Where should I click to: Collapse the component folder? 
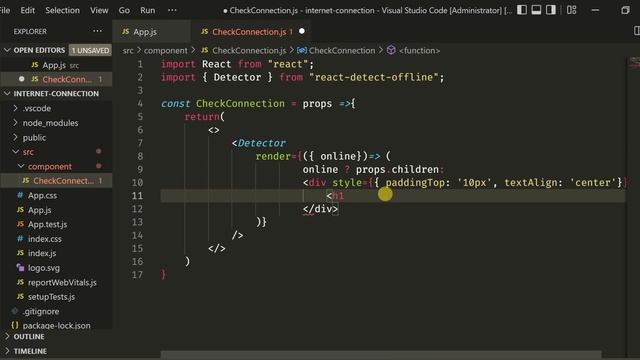coord(49,167)
